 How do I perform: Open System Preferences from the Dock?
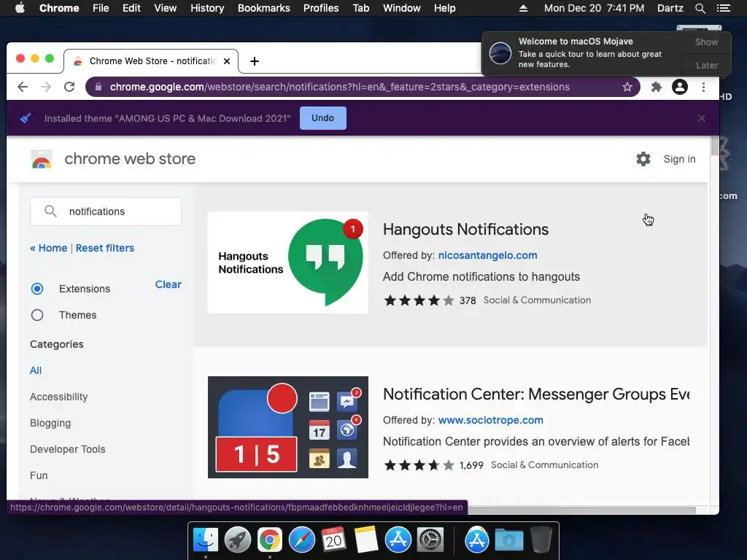pyautogui.click(x=430, y=540)
